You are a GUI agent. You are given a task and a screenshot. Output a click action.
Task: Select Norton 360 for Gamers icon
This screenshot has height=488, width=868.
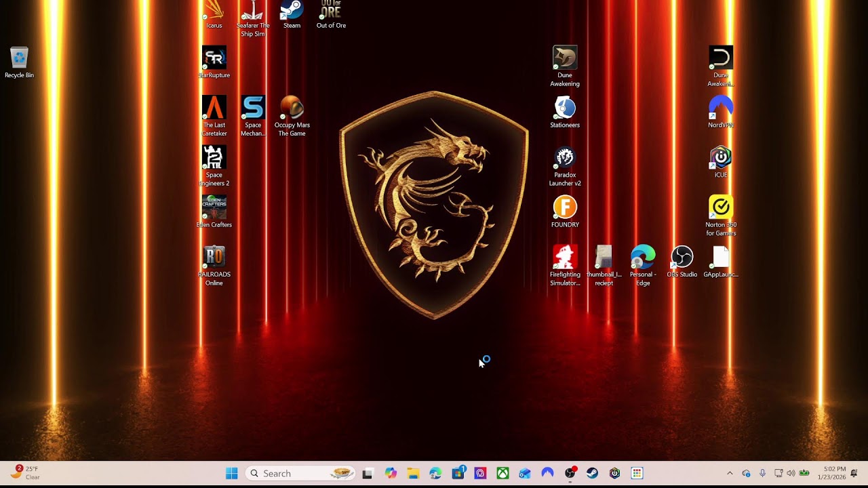(721, 216)
